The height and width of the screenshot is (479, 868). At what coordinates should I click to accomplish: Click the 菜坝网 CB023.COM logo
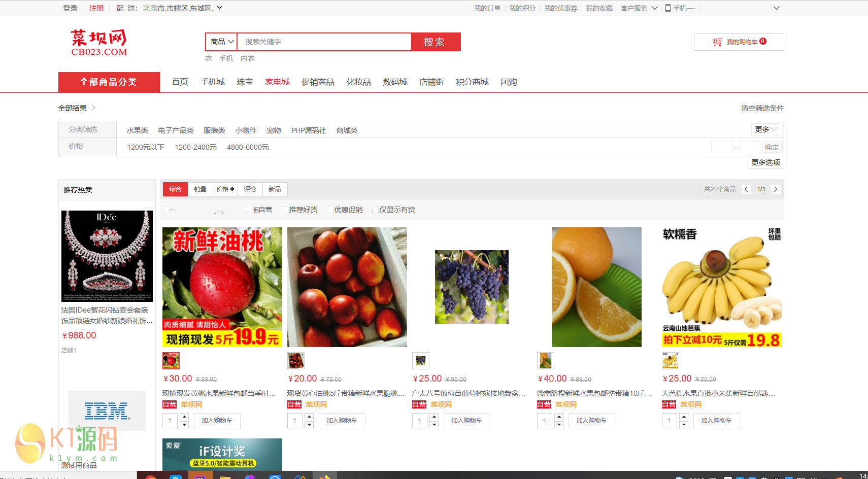pyautogui.click(x=99, y=43)
